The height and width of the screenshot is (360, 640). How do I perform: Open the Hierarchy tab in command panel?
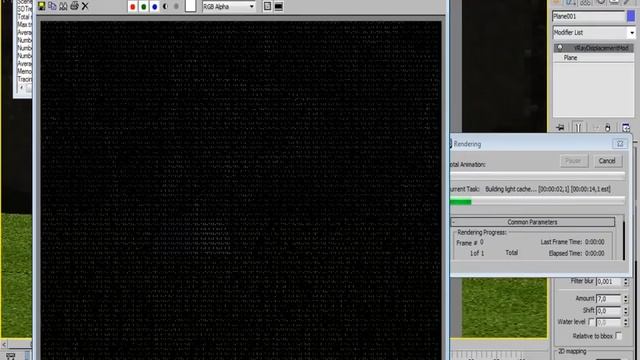585,2
